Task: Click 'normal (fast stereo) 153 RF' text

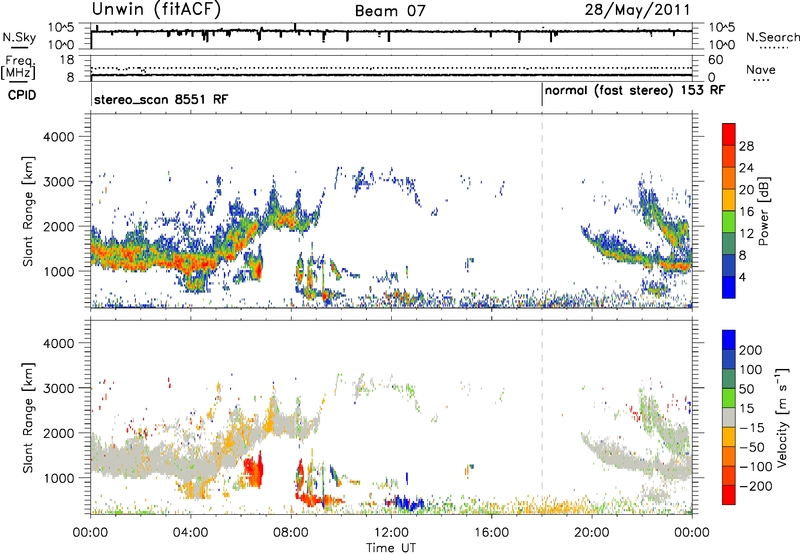Action: pyautogui.click(x=635, y=91)
